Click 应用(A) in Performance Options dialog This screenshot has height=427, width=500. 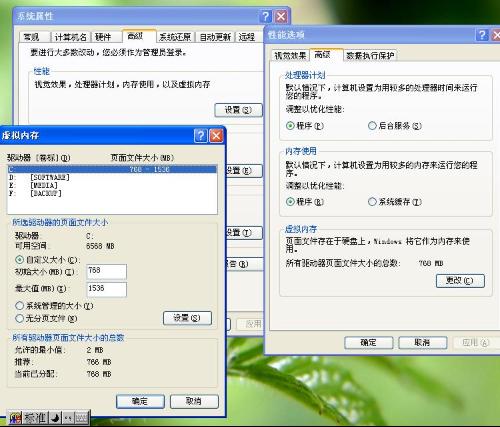pyautogui.click(x=476, y=342)
